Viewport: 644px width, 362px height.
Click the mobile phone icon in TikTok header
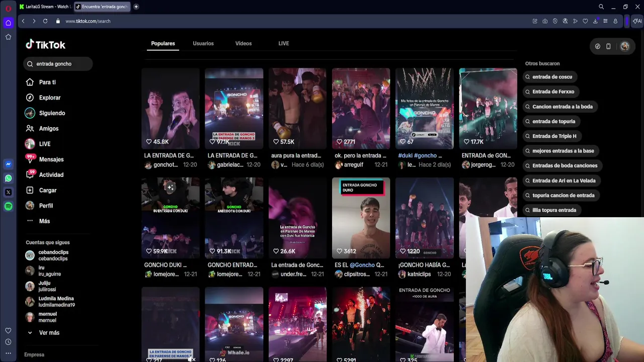tap(608, 46)
